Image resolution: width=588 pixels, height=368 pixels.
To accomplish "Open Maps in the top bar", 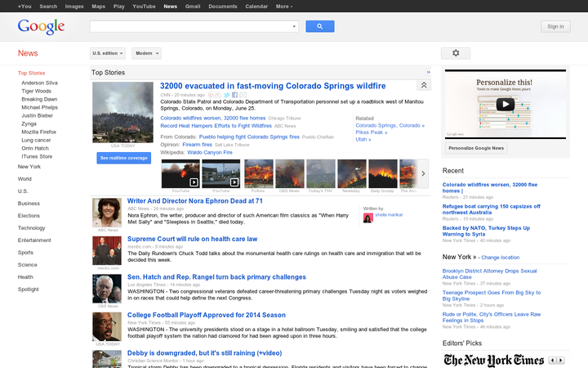I will pos(98,7).
